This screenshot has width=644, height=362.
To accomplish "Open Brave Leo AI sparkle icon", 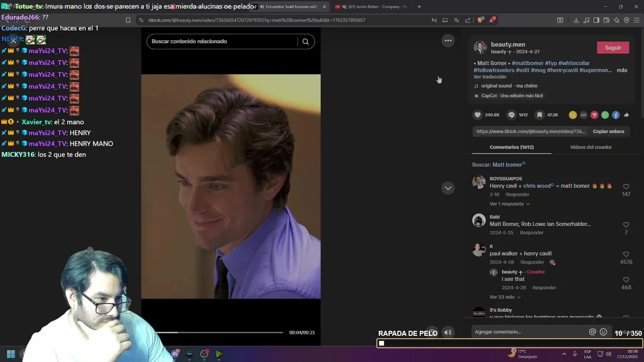I will pyautogui.click(x=616, y=20).
